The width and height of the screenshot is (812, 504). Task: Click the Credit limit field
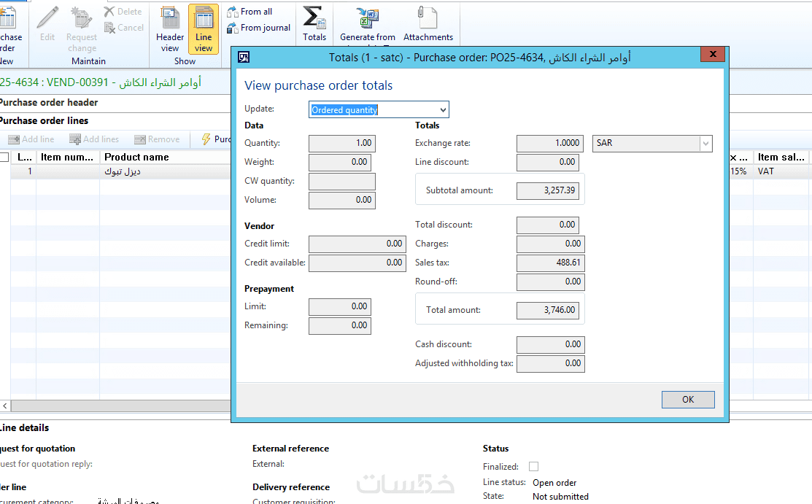(357, 244)
